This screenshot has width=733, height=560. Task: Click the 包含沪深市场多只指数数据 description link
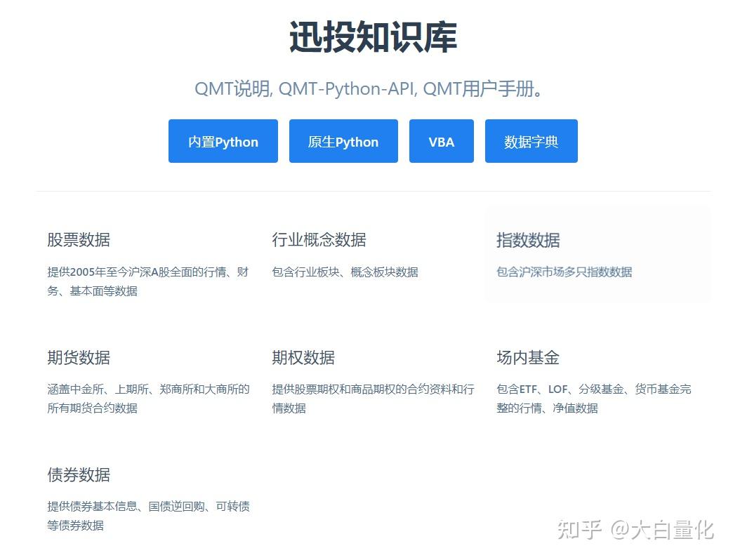tap(564, 272)
